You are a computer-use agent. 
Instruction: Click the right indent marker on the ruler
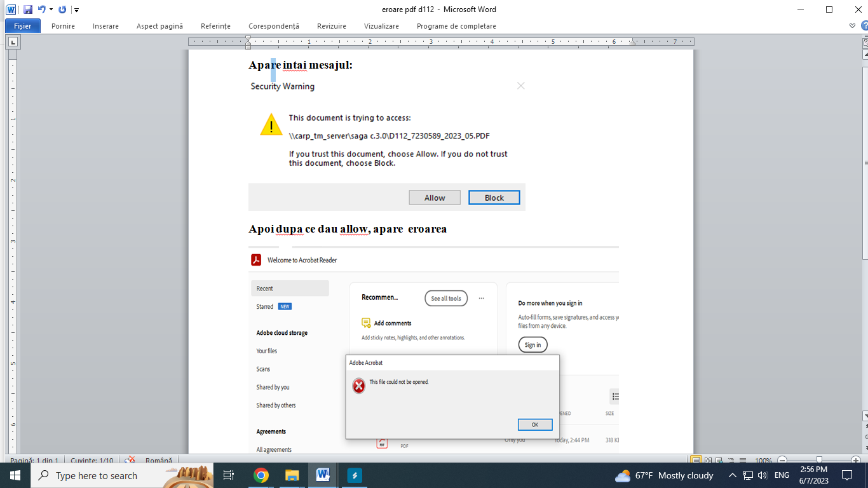[632, 44]
